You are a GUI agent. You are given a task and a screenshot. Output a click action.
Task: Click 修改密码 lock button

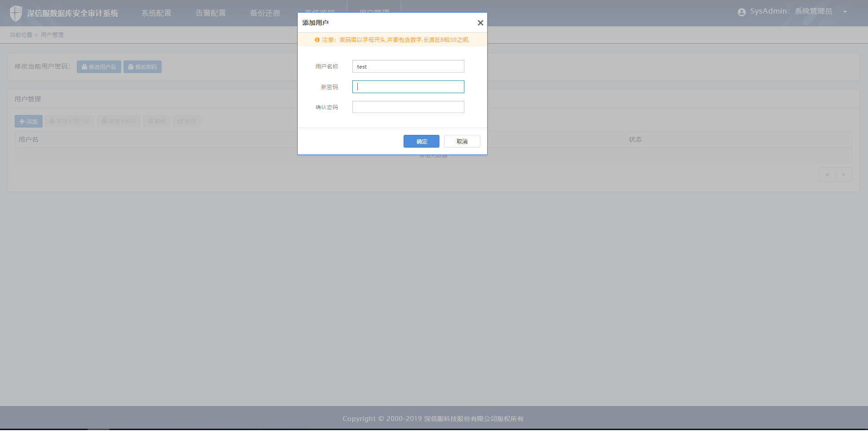tap(143, 67)
